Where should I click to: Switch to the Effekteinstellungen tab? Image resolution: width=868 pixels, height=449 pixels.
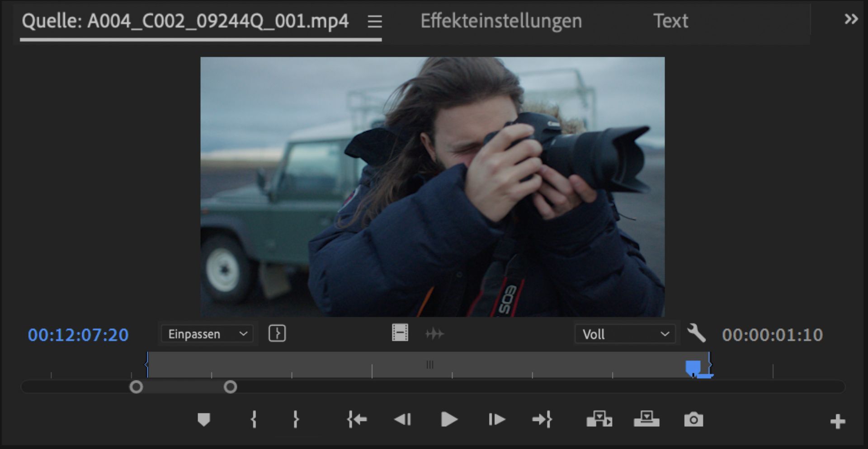point(501,21)
